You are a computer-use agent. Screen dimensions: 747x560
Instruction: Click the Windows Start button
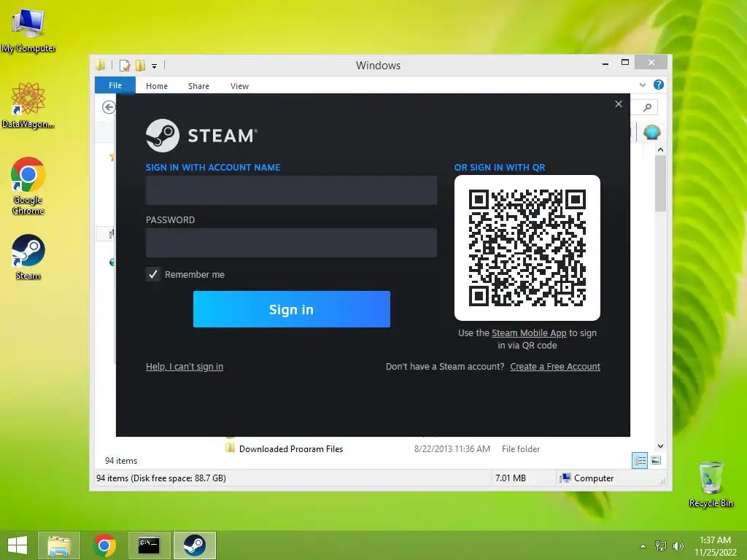click(x=18, y=545)
